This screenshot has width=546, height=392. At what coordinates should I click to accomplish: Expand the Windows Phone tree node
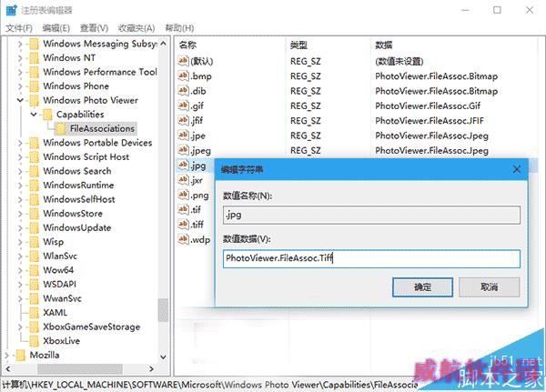click(20, 86)
